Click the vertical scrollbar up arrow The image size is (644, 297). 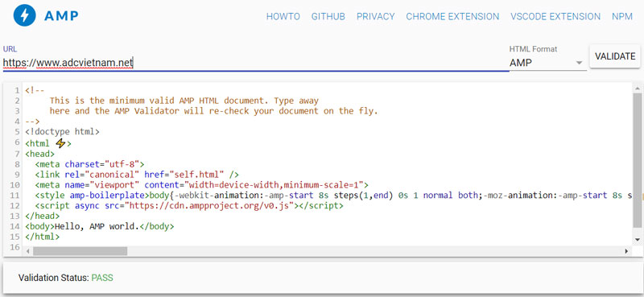[x=637, y=89]
